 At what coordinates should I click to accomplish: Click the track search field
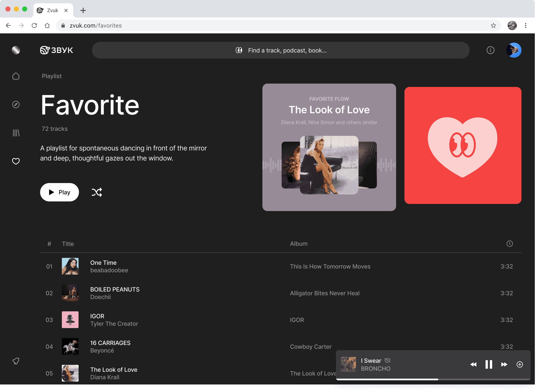tap(280, 50)
